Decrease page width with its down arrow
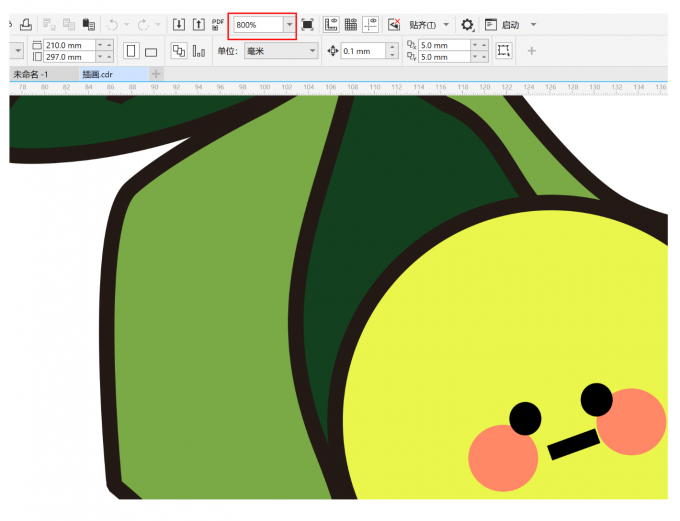The height and width of the screenshot is (521, 680). [100, 45]
